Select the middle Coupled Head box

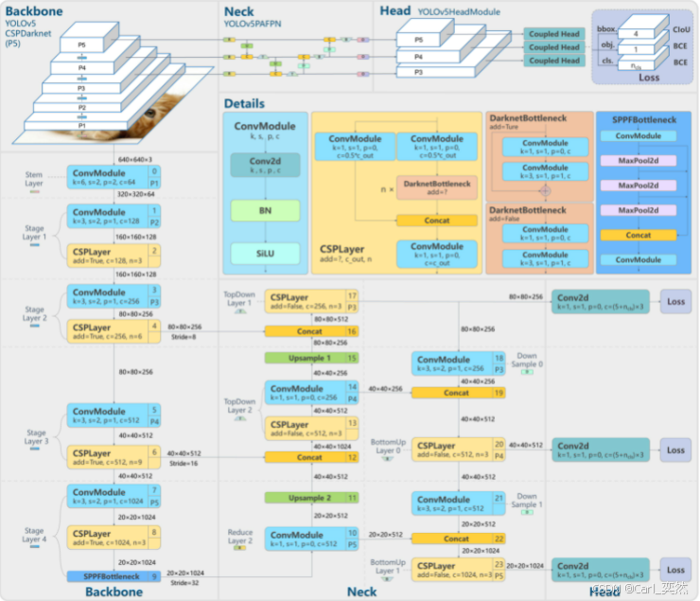pyautogui.click(x=554, y=47)
